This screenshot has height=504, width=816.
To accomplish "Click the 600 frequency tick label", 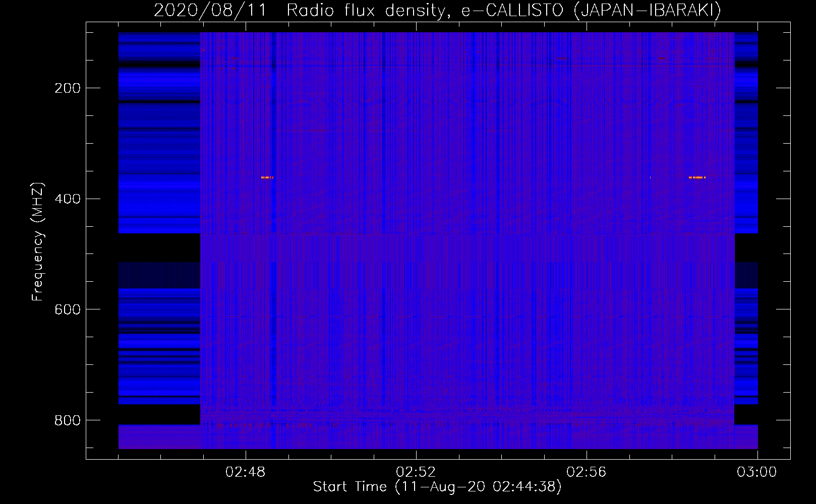I will (68, 309).
